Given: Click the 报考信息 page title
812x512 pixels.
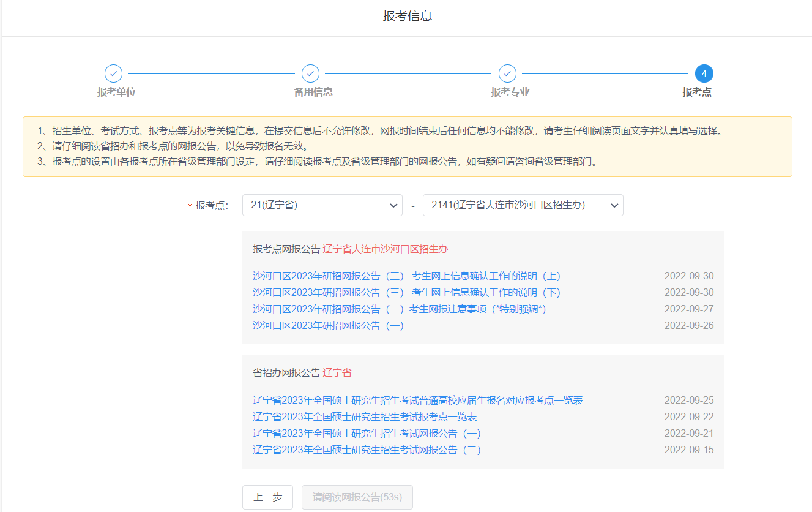Looking at the screenshot, I should coord(408,17).
